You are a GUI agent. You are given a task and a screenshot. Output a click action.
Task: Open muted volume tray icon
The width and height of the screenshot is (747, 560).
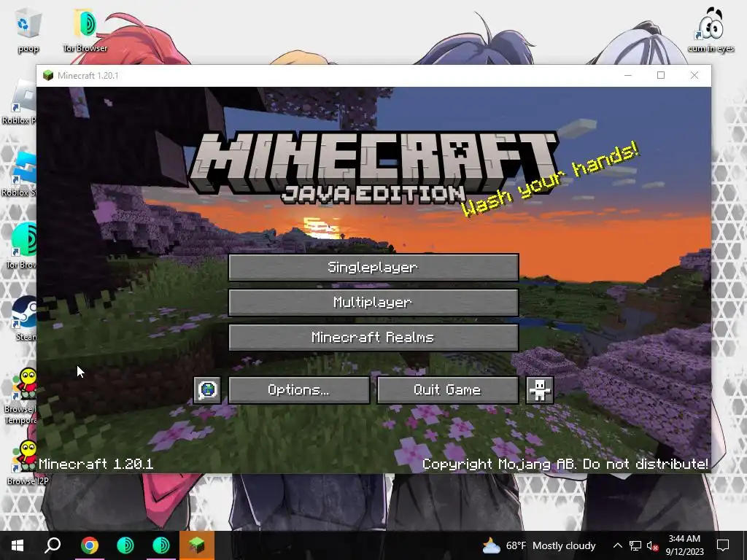[x=652, y=545]
